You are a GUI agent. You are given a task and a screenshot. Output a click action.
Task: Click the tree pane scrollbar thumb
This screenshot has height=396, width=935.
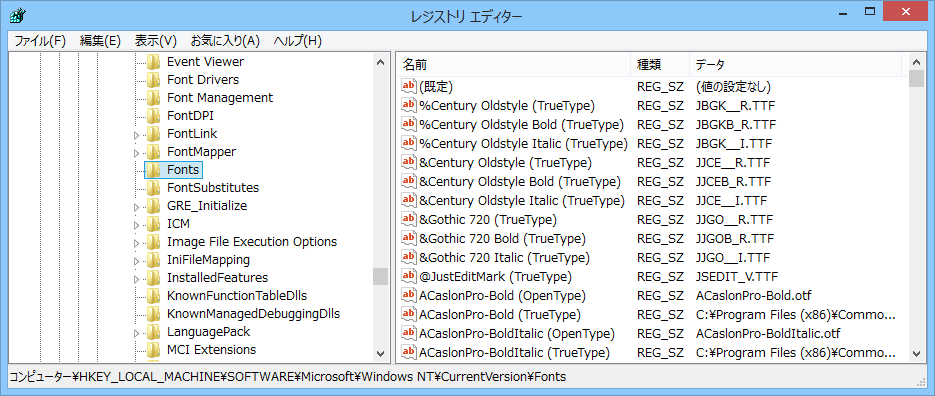380,277
